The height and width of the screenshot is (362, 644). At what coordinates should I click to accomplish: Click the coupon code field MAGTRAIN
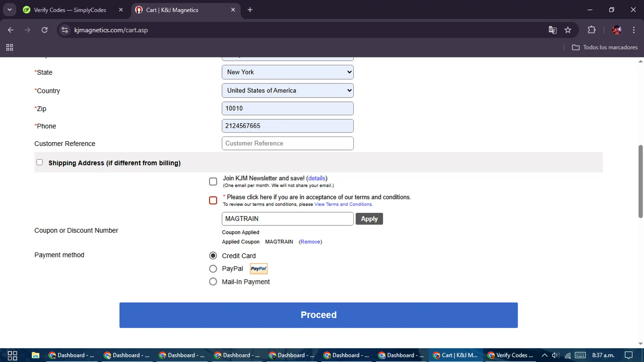click(x=288, y=219)
